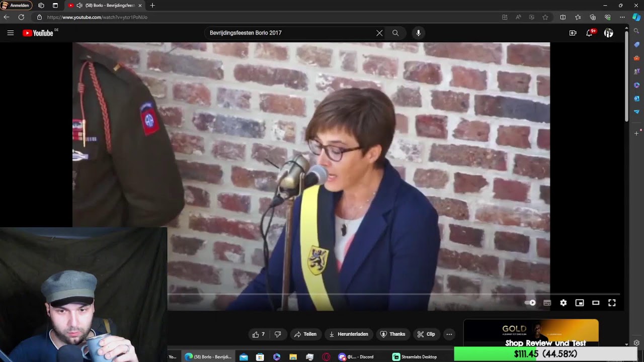Image resolution: width=644 pixels, height=362 pixels.
Task: Open video player settings gear
Action: 563,303
